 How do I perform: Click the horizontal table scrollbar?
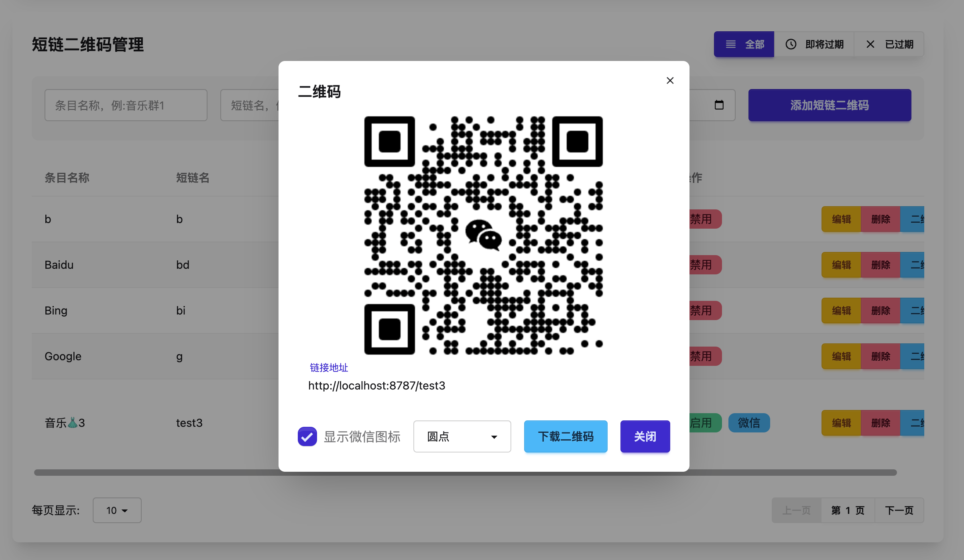tap(161, 473)
